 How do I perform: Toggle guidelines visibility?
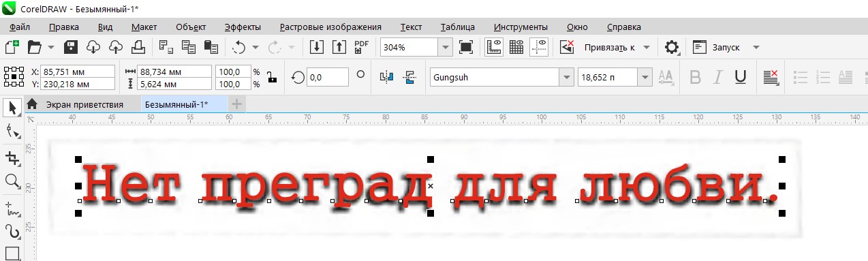[539, 47]
